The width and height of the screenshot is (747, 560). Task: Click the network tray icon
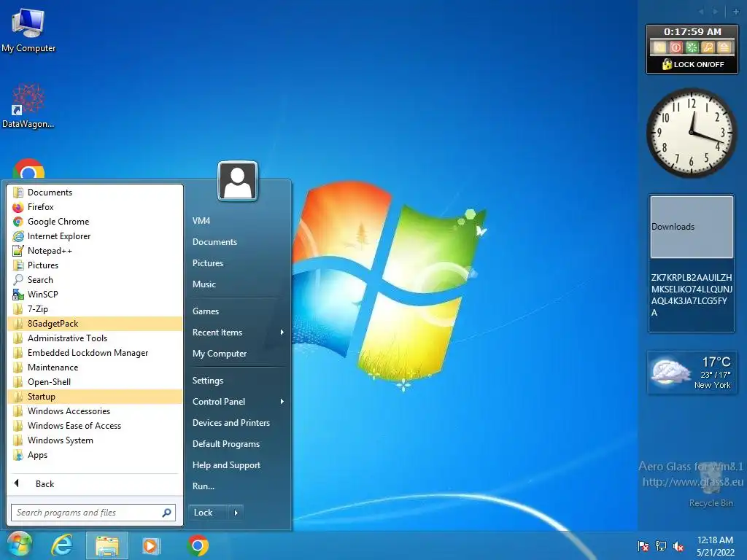pyautogui.click(x=661, y=546)
